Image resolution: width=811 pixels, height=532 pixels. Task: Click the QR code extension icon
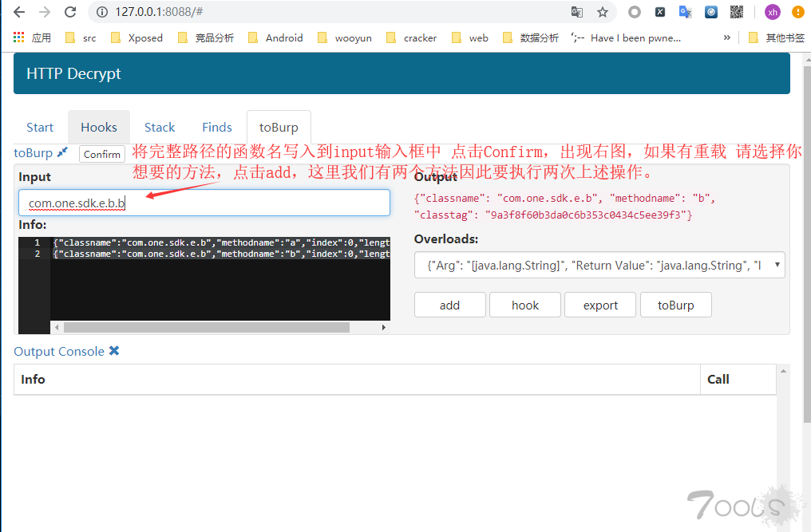(737, 12)
